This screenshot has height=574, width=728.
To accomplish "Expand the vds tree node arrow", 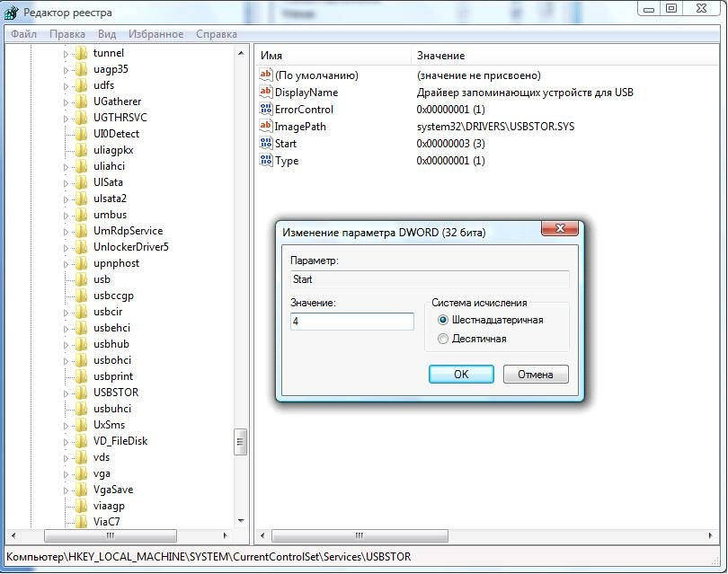I will pyautogui.click(x=66, y=458).
